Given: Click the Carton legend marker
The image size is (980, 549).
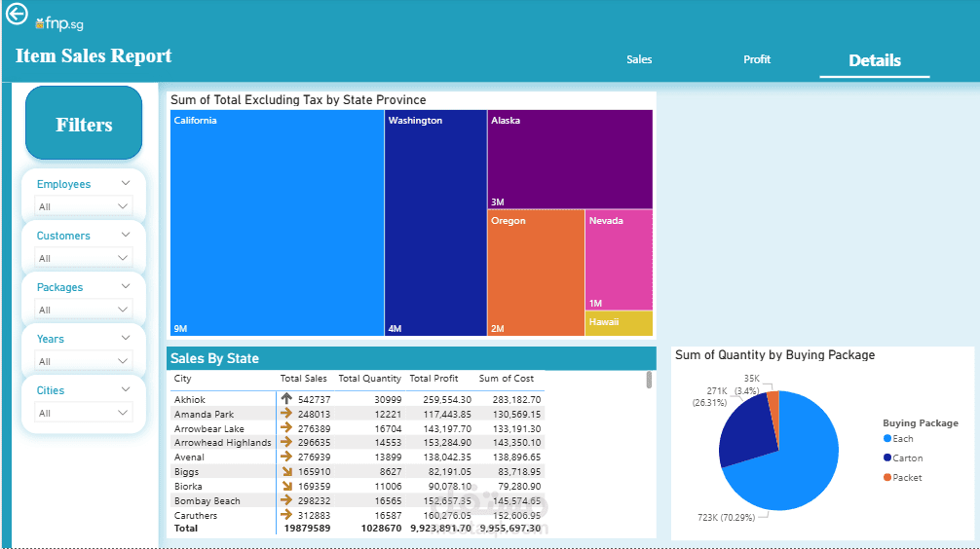Looking at the screenshot, I should click(886, 457).
